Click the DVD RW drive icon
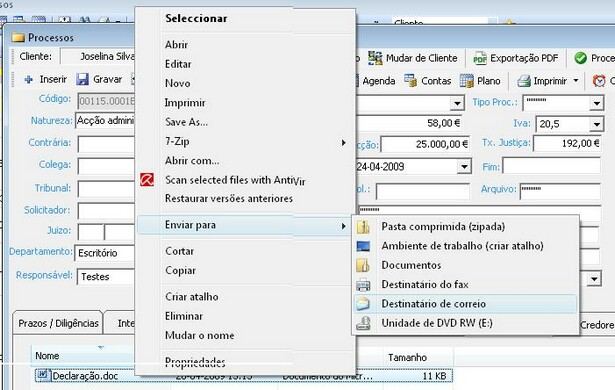Viewport: 615px width, 390px height. [363, 323]
